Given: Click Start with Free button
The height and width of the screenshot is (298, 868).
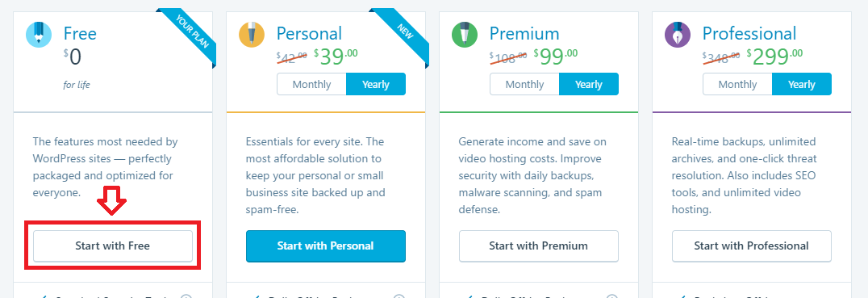Looking at the screenshot, I should click(x=113, y=246).
